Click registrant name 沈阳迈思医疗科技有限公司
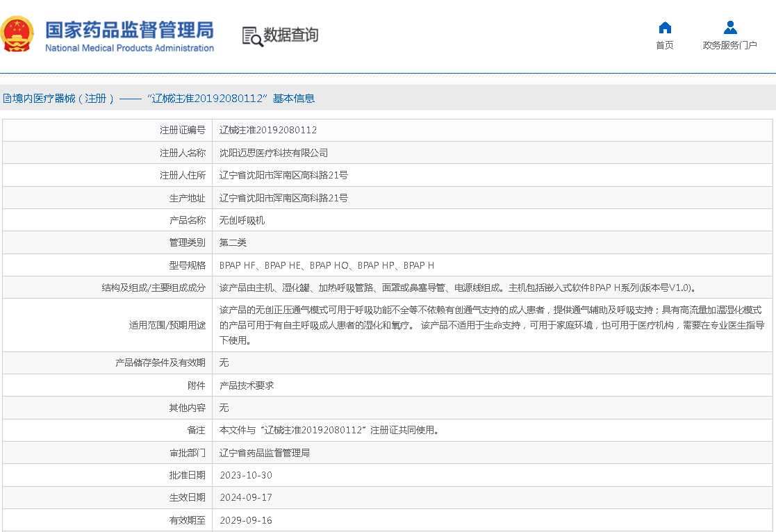Viewport: 776px width, 532px height. click(x=274, y=153)
